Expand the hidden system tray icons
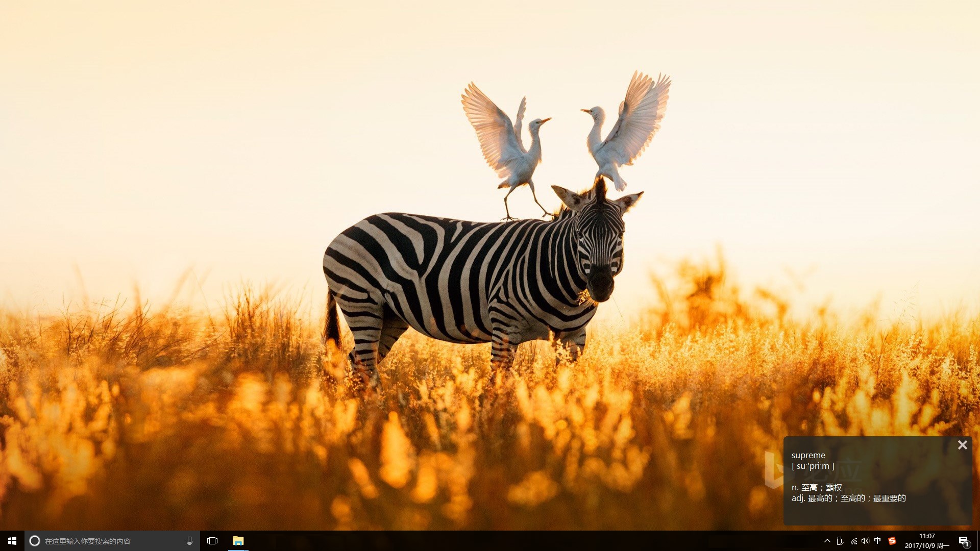Screen dimensions: 980x551 pyautogui.click(x=827, y=541)
